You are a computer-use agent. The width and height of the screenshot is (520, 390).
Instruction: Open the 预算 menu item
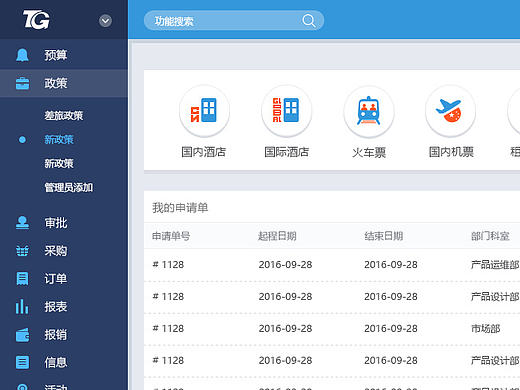click(64, 55)
